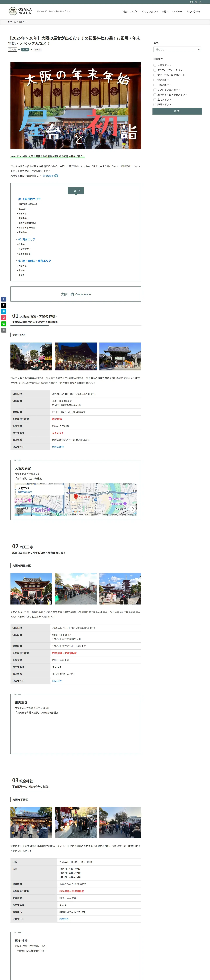Open first 大阪天満宮 photo with balloons

click(31, 356)
